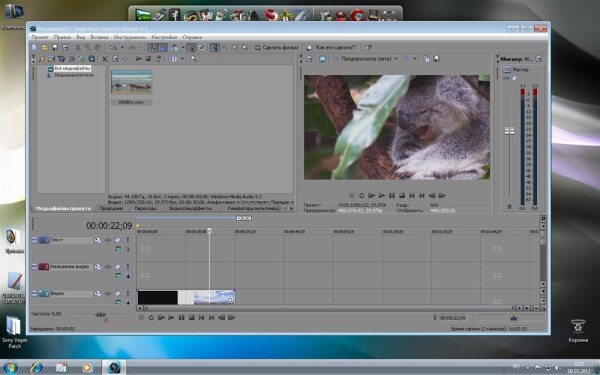Click the Мастер volume fader handle

click(509, 131)
